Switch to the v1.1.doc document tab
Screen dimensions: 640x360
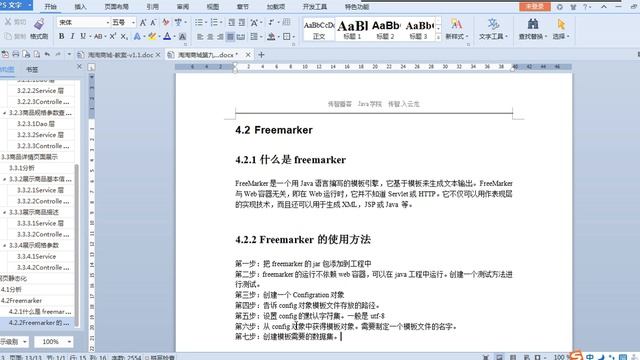click(x=120, y=55)
